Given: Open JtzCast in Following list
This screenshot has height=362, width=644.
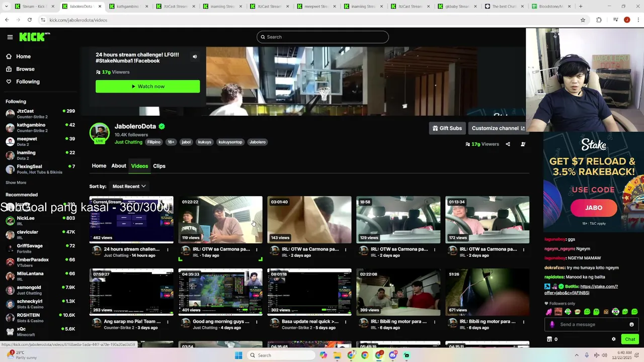Looking at the screenshot, I should pos(40,114).
